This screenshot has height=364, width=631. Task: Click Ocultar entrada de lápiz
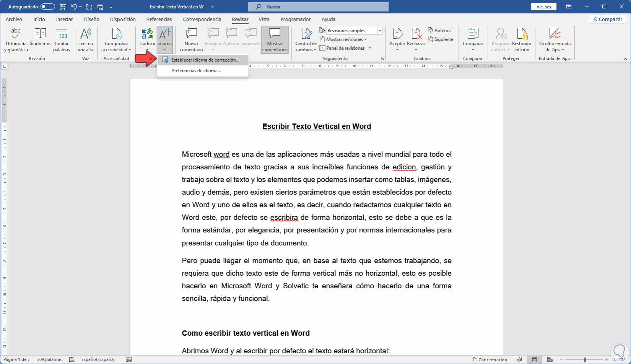coord(555,40)
